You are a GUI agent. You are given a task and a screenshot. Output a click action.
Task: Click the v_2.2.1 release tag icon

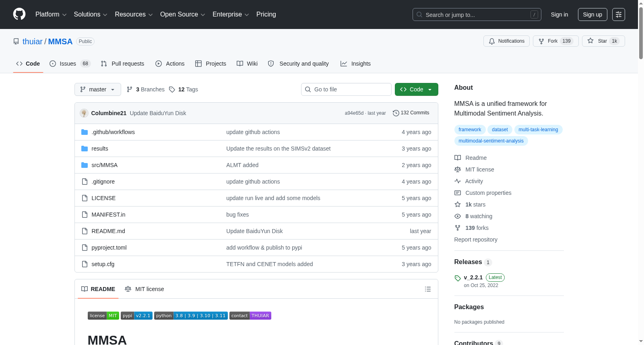click(x=458, y=278)
